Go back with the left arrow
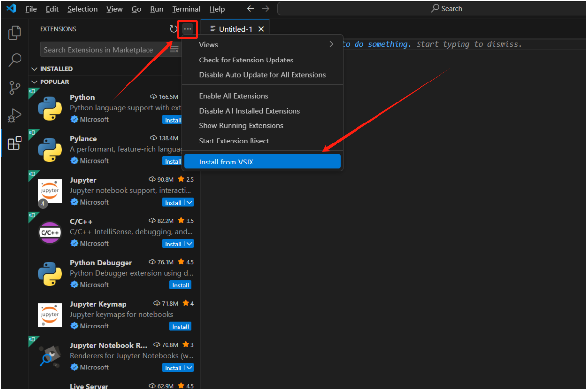The image size is (588, 389). [x=250, y=9]
